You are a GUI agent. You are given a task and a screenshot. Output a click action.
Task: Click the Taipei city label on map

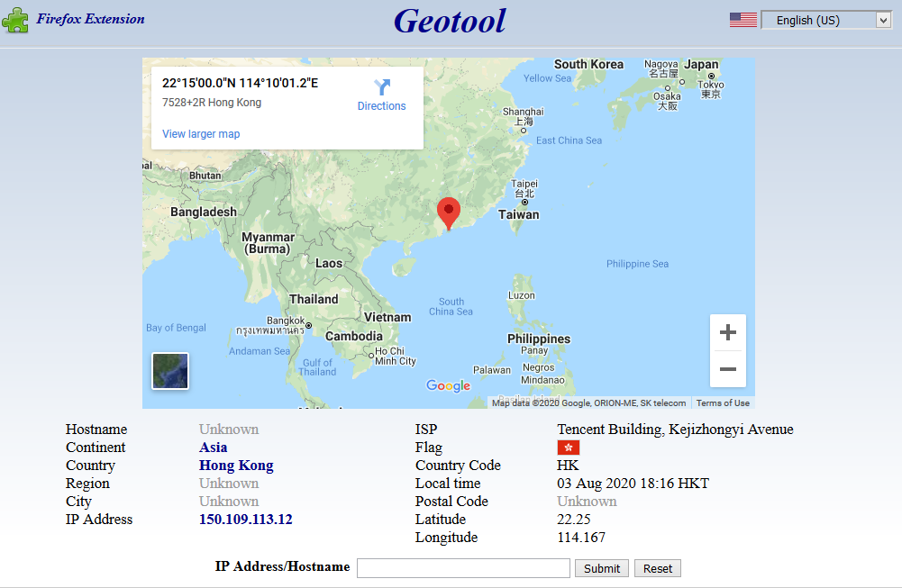pos(524,188)
